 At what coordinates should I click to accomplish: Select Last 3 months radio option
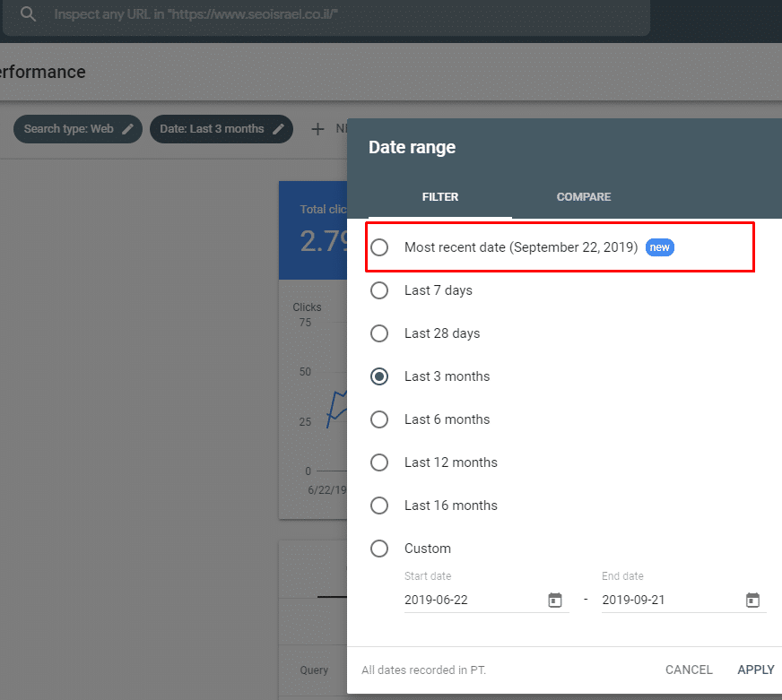[379, 376]
